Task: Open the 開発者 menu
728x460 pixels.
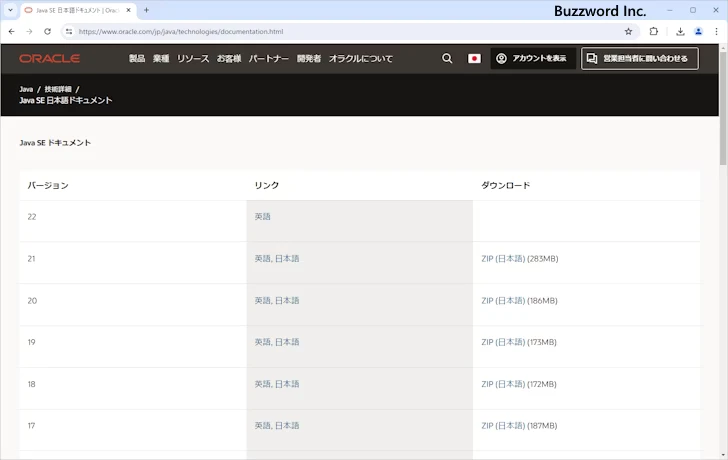Action: [309, 58]
